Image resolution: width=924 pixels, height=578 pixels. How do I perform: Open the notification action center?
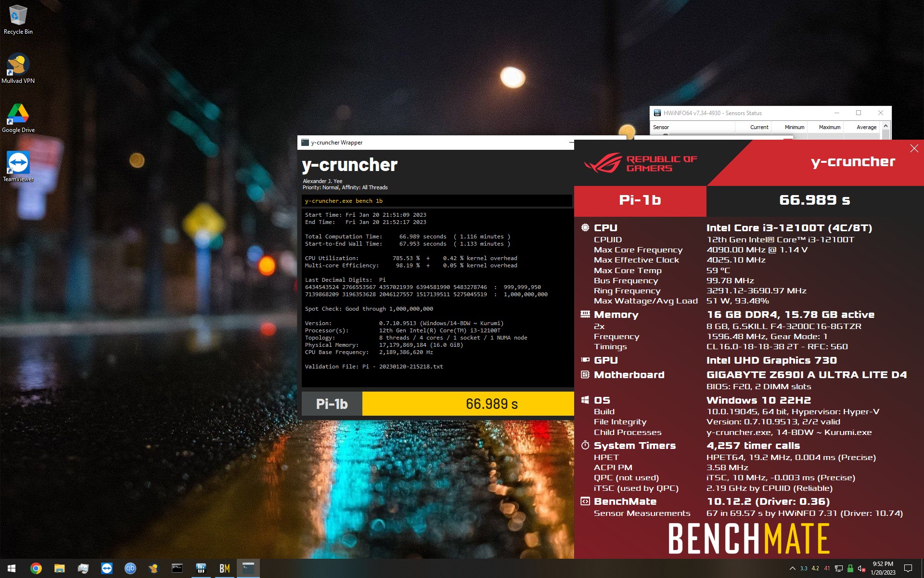pos(908,568)
